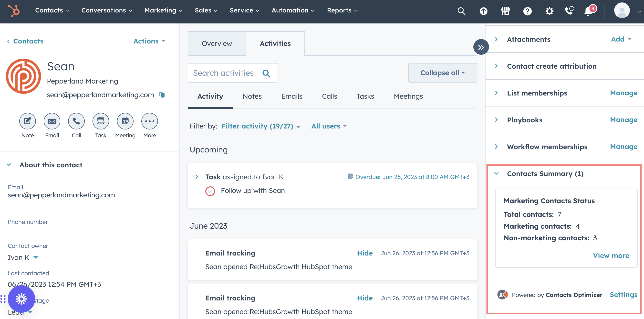Mark Follow up with Sean complete

(210, 191)
